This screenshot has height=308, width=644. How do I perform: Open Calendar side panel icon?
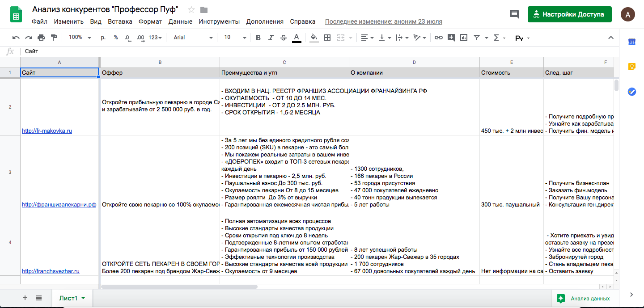coord(632,42)
